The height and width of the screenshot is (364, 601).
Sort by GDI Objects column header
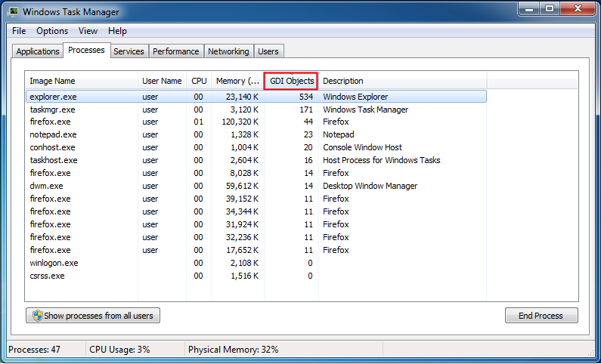click(291, 81)
